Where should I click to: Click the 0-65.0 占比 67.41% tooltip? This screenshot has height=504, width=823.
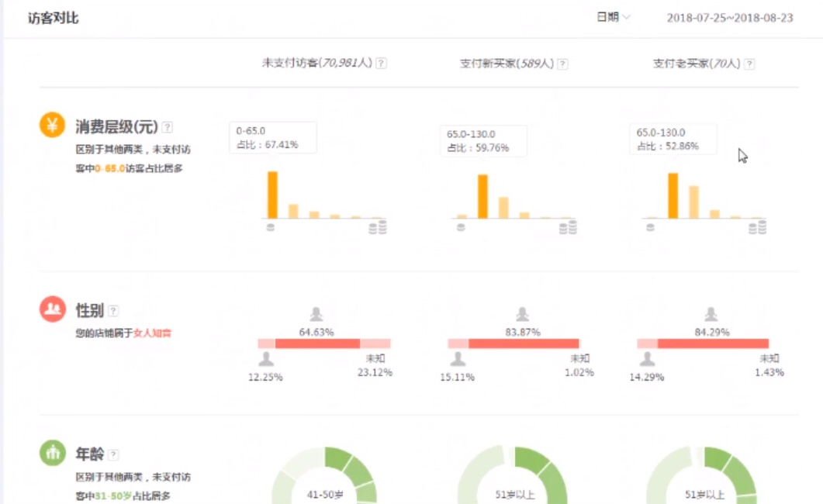pyautogui.click(x=273, y=137)
